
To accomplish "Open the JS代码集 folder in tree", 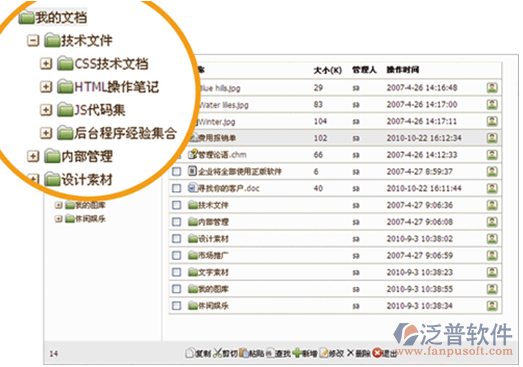I will coord(91,110).
